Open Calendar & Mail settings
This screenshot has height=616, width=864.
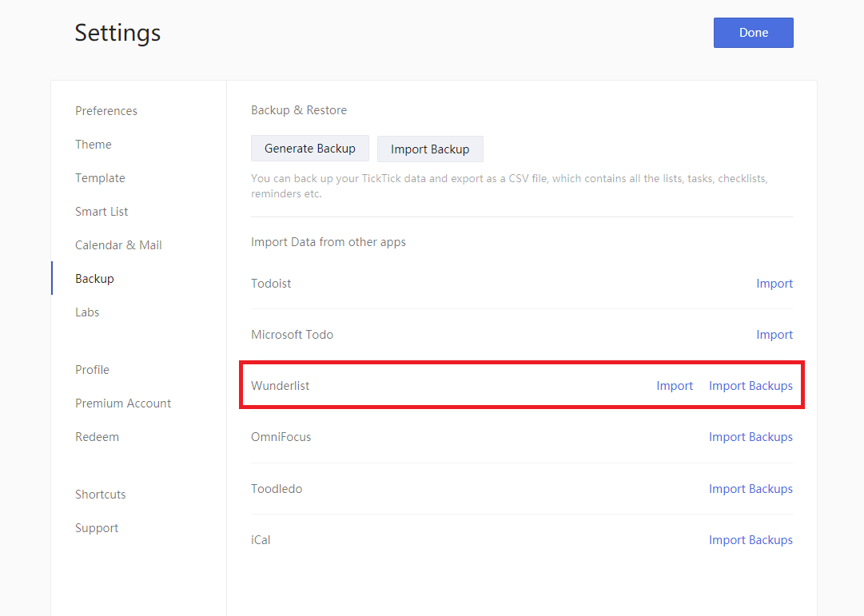(x=118, y=245)
